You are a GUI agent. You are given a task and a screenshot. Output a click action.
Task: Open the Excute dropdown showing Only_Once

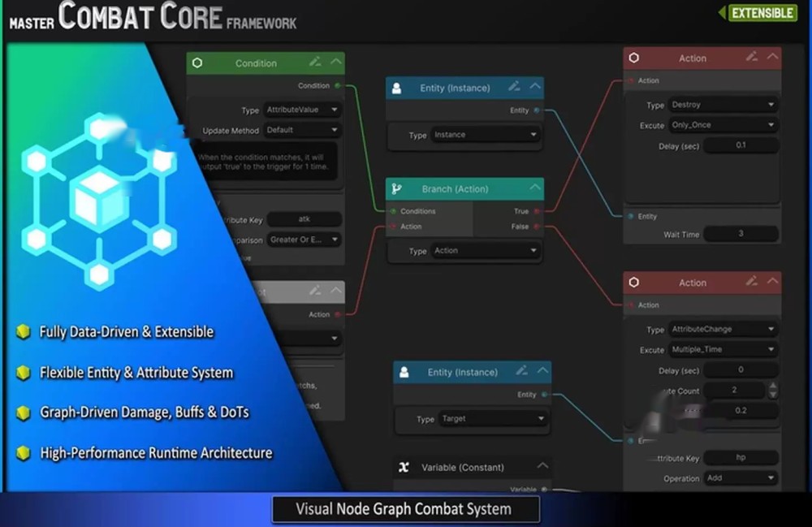723,125
